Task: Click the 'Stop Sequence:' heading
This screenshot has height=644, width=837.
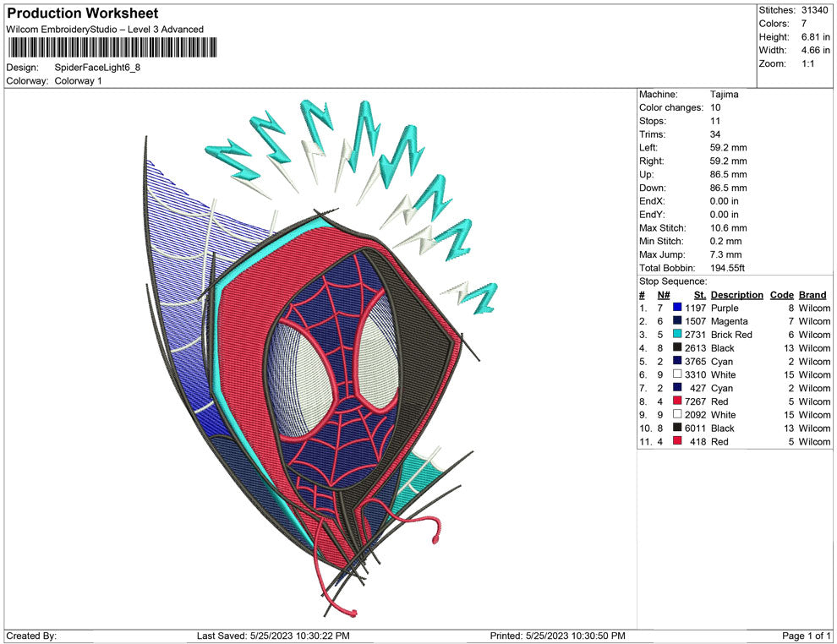Action: [673, 281]
